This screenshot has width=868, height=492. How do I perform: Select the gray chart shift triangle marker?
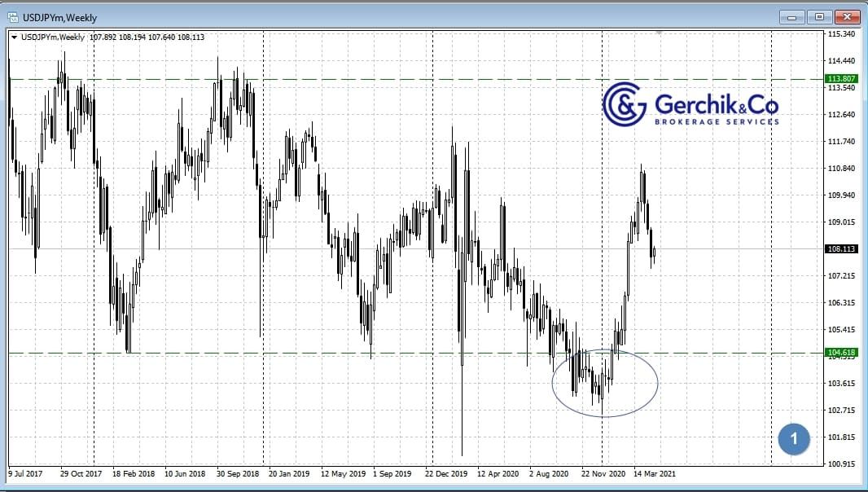coord(659,32)
